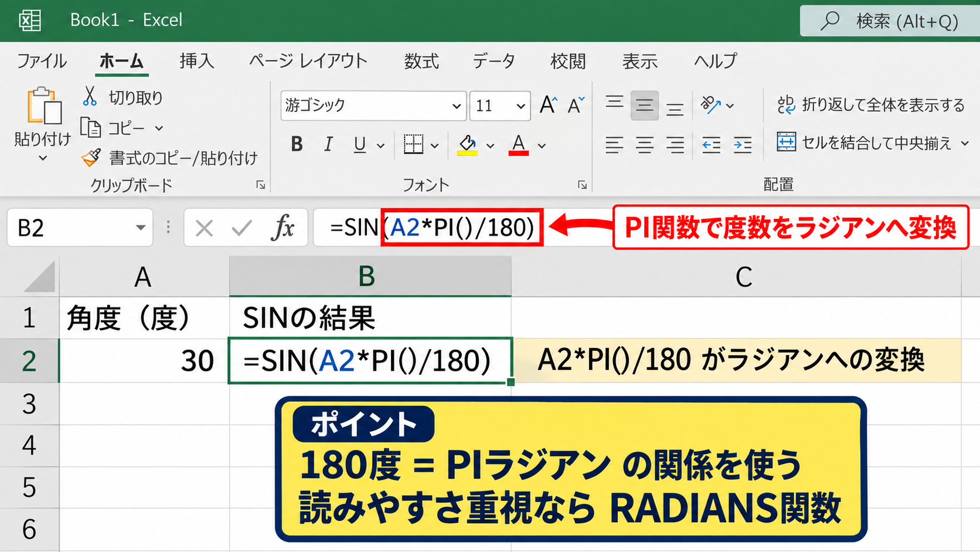Switch to the 数式 tab
The image size is (980, 552).
point(421,61)
